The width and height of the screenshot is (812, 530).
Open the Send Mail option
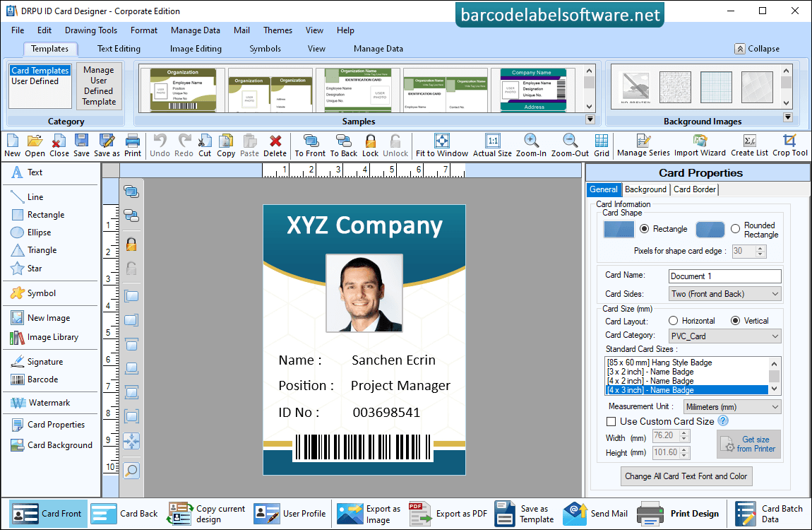[x=597, y=514]
